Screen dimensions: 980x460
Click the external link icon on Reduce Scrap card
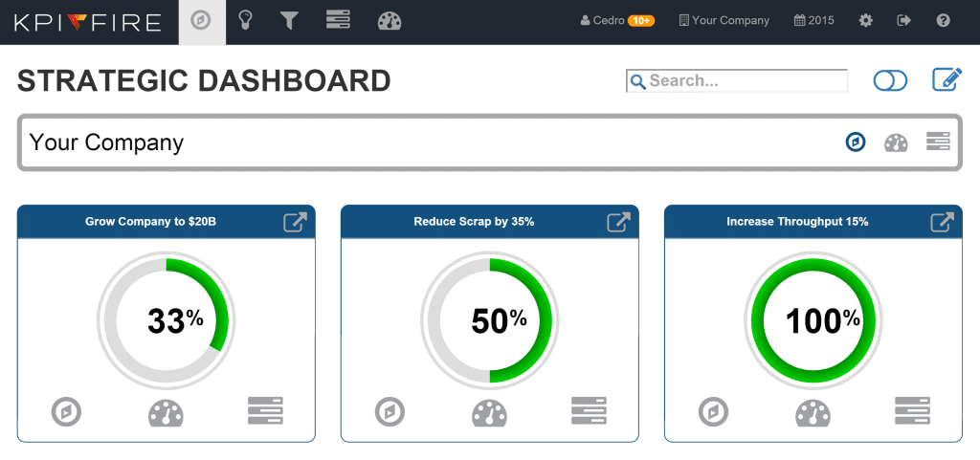[619, 222]
